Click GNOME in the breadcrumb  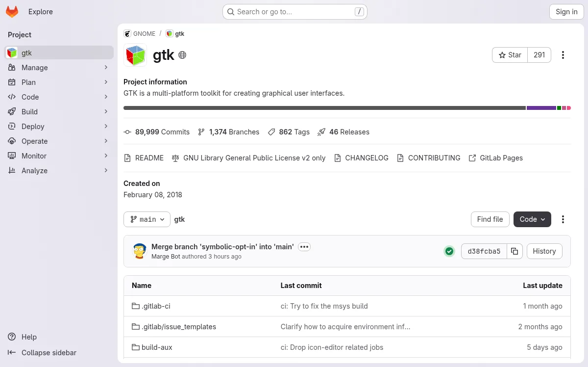coord(144,34)
